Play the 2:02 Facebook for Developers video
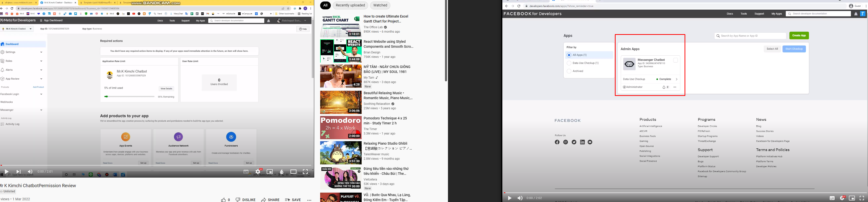Image resolution: width=868 pixels, height=202 pixels. [x=510, y=198]
